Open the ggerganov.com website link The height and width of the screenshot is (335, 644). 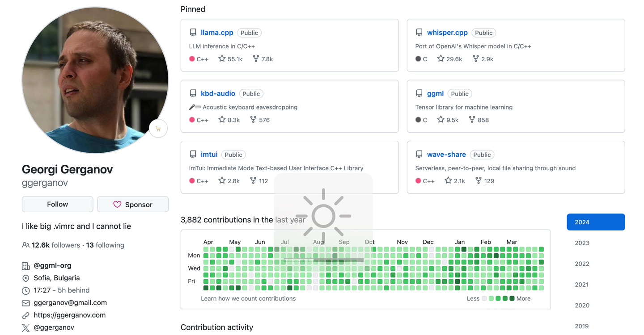pyautogui.click(x=70, y=315)
